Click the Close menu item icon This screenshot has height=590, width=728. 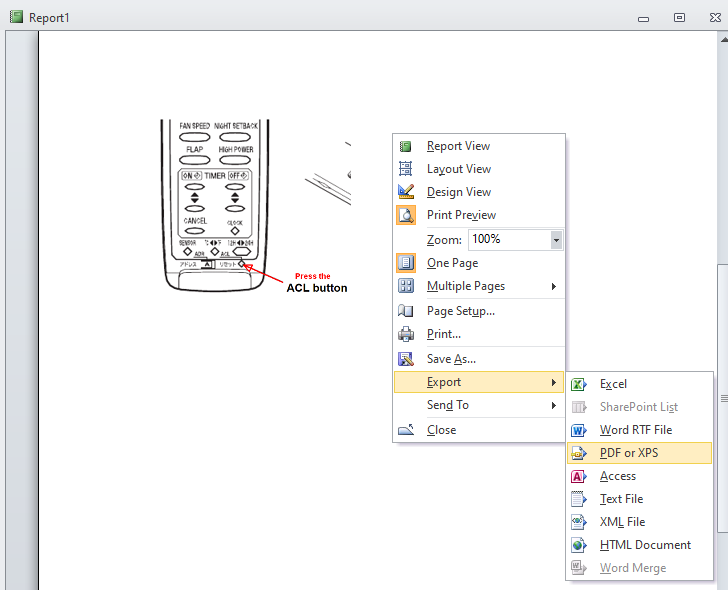[x=406, y=430]
